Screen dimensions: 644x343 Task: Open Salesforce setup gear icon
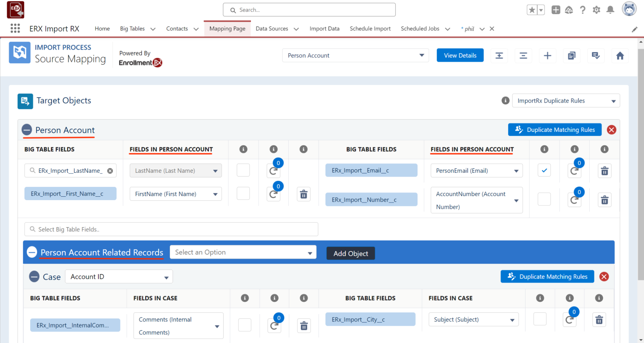click(596, 10)
